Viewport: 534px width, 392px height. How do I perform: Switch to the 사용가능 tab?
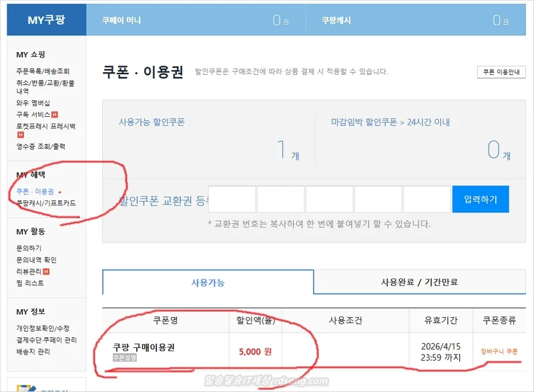click(207, 282)
